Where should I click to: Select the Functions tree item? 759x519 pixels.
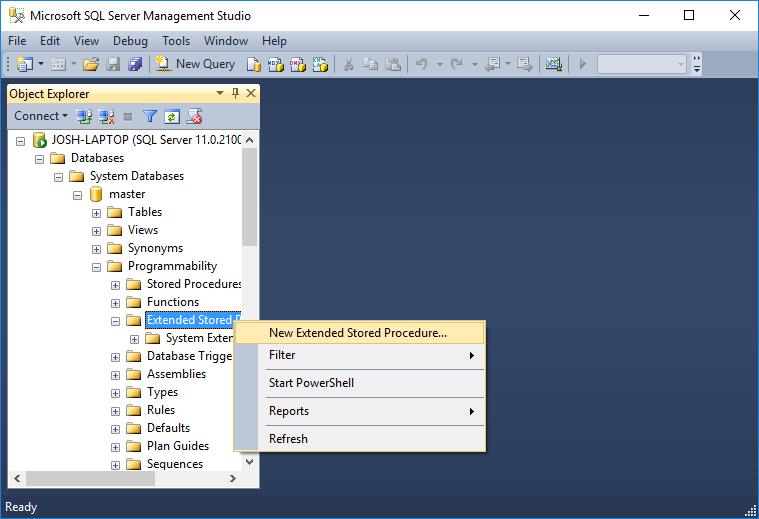[x=173, y=302]
